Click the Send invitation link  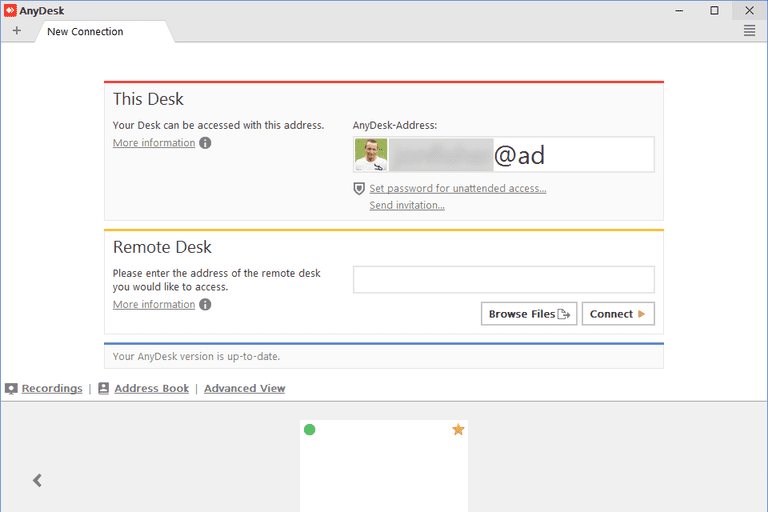(x=406, y=205)
